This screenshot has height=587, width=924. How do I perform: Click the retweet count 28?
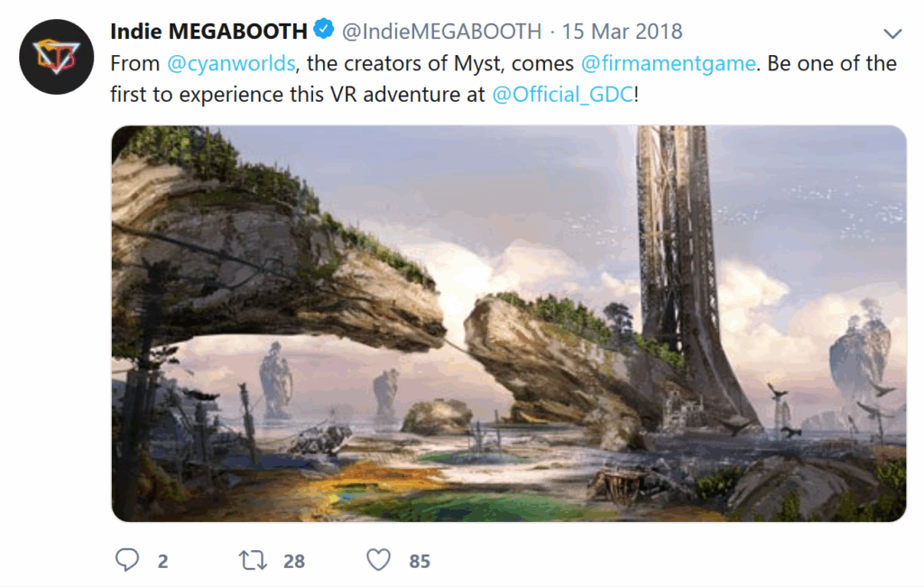294,561
